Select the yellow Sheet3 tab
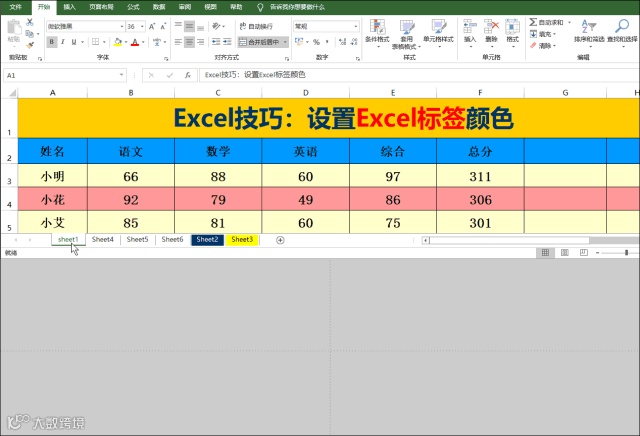 [x=242, y=240]
